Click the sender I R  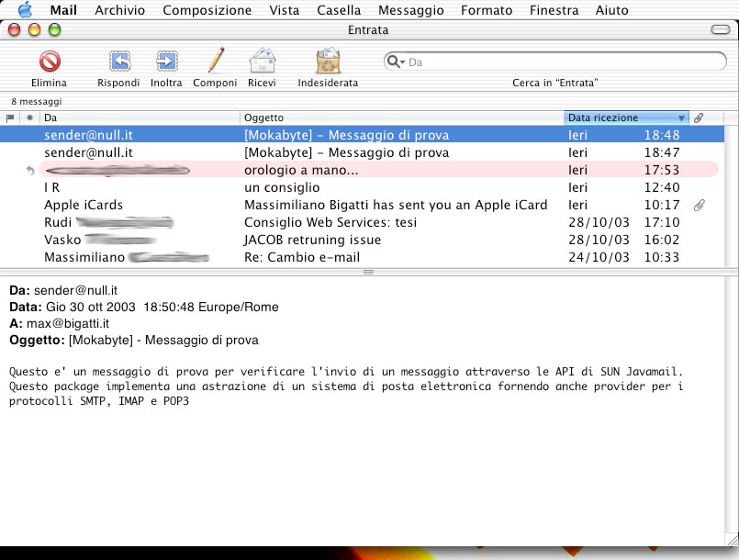point(51,187)
